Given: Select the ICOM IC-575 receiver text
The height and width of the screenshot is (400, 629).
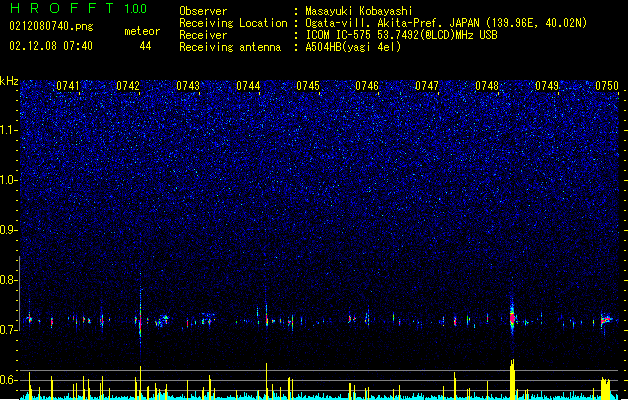Looking at the screenshot, I should click(402, 35).
